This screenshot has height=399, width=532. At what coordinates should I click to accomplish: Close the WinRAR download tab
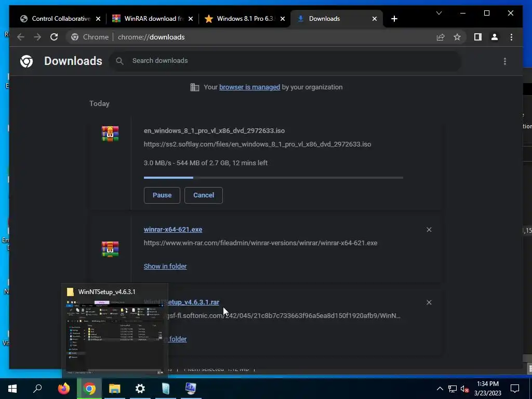click(190, 19)
